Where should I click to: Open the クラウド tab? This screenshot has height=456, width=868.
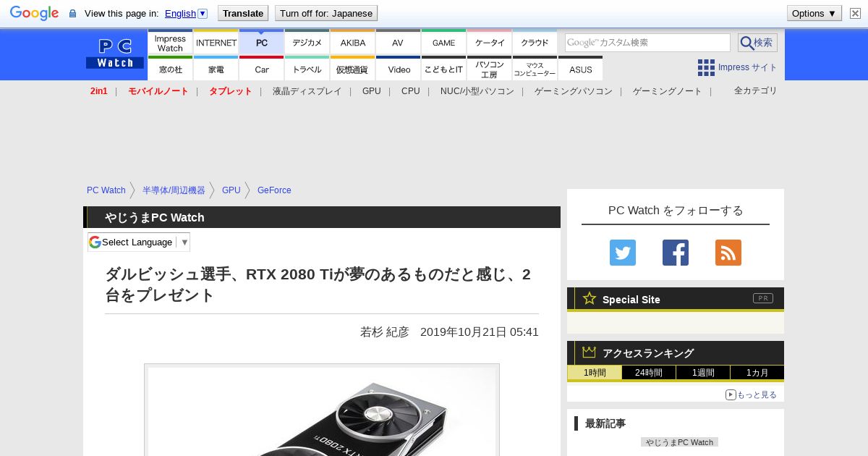tap(535, 42)
